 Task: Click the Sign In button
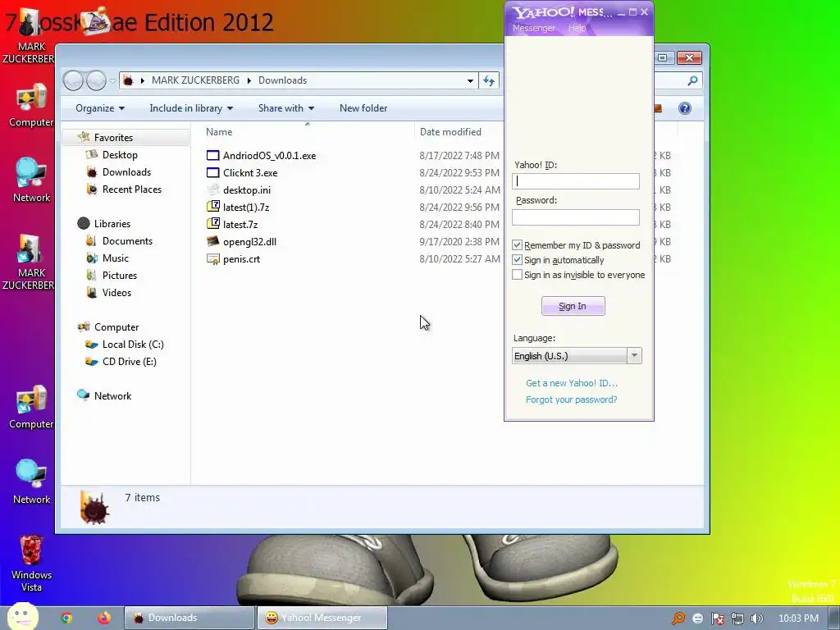click(x=573, y=306)
